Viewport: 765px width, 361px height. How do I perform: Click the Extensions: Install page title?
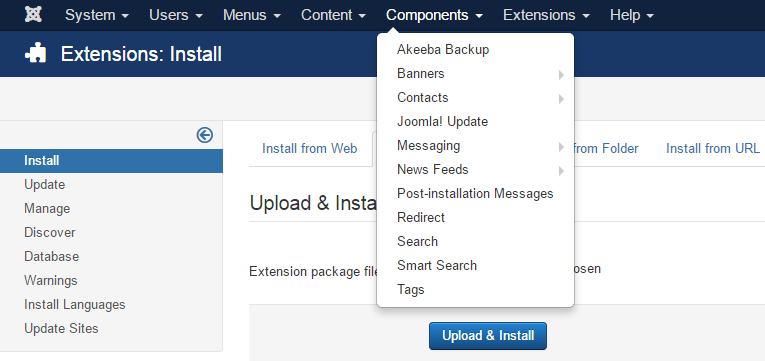coord(141,54)
